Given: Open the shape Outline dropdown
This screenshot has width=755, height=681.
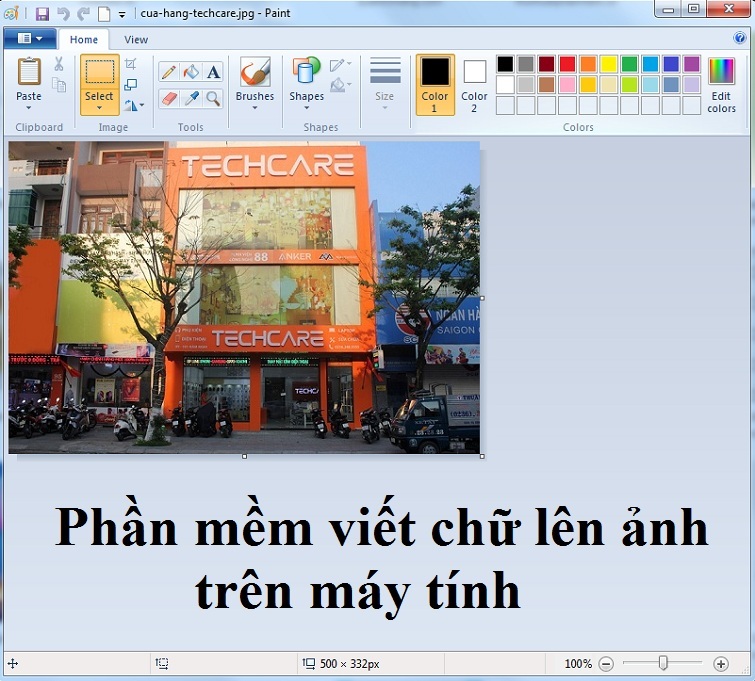Looking at the screenshot, I should (x=340, y=65).
